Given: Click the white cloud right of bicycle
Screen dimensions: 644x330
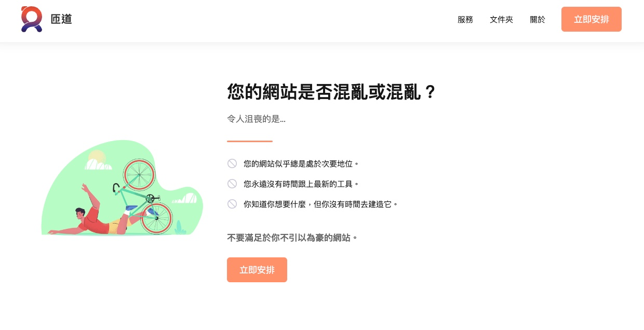Looking at the screenshot, I should 185,199.
